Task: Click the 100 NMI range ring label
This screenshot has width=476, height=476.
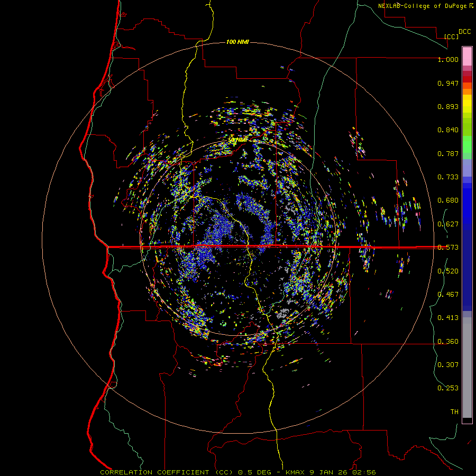Action: tap(237, 42)
